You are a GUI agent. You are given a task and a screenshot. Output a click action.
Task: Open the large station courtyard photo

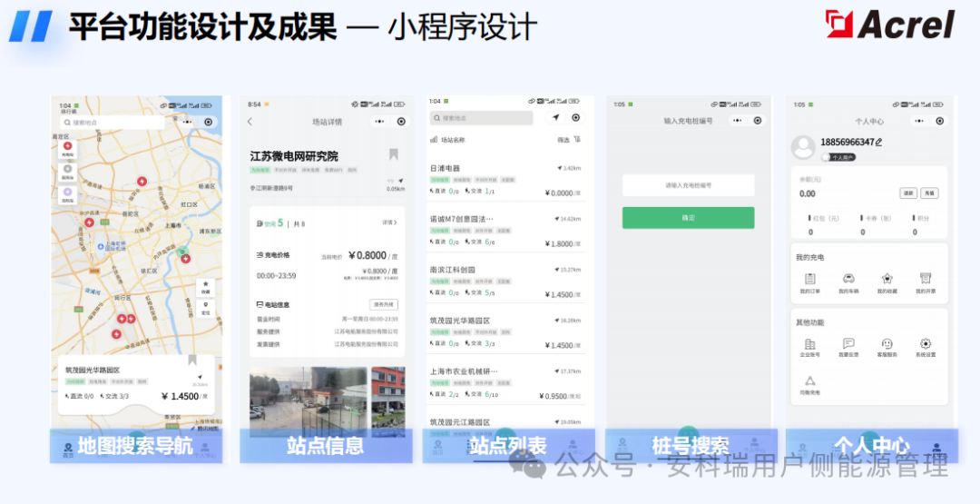pos(309,401)
